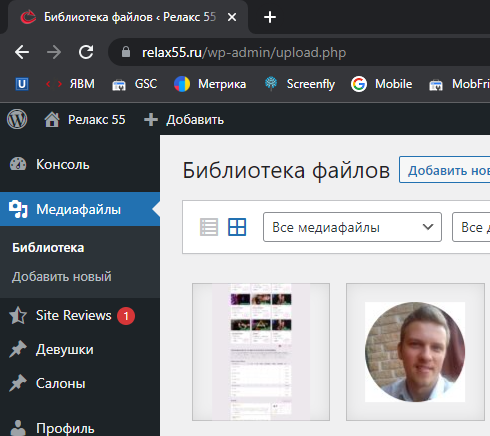Open the Метрика bookmark

coord(210,84)
